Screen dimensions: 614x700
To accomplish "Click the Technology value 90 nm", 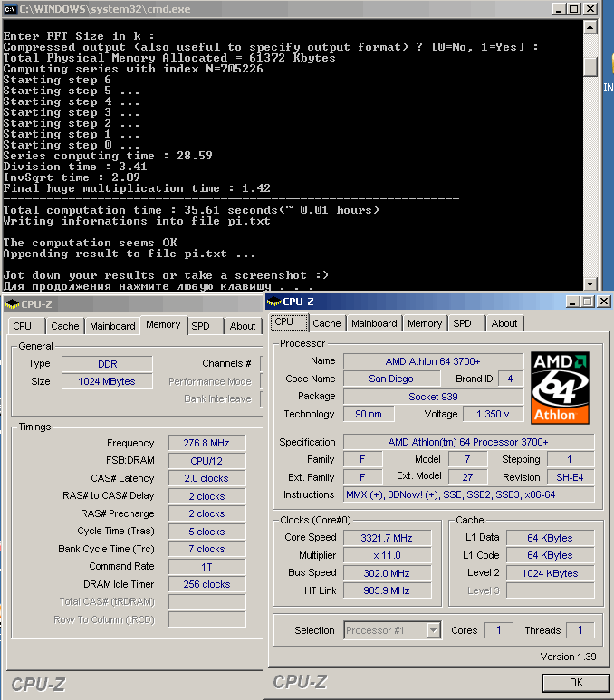I will click(x=369, y=414).
